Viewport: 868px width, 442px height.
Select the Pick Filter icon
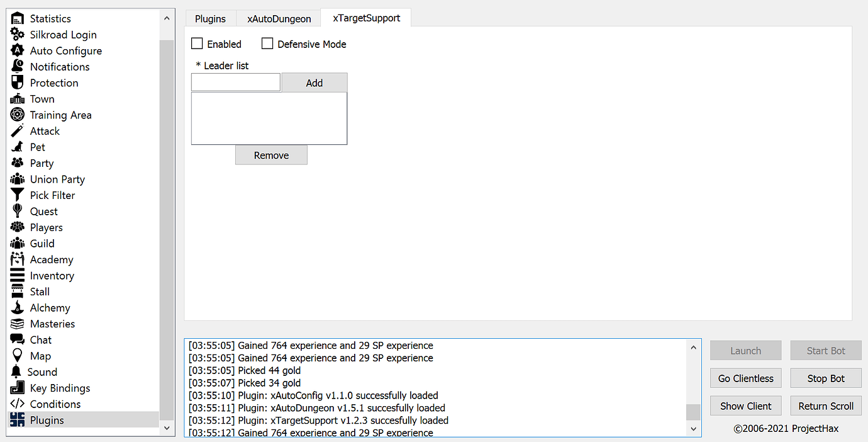(52, 195)
